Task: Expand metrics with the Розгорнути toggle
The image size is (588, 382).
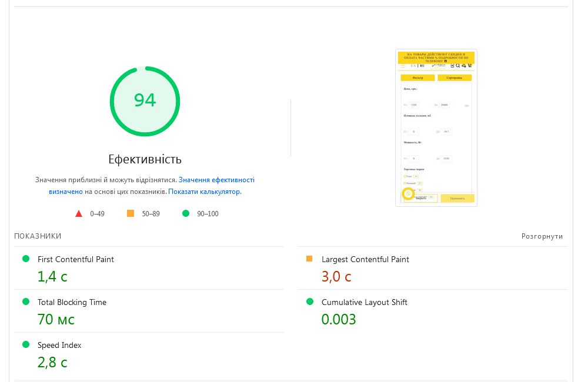Action: point(542,236)
